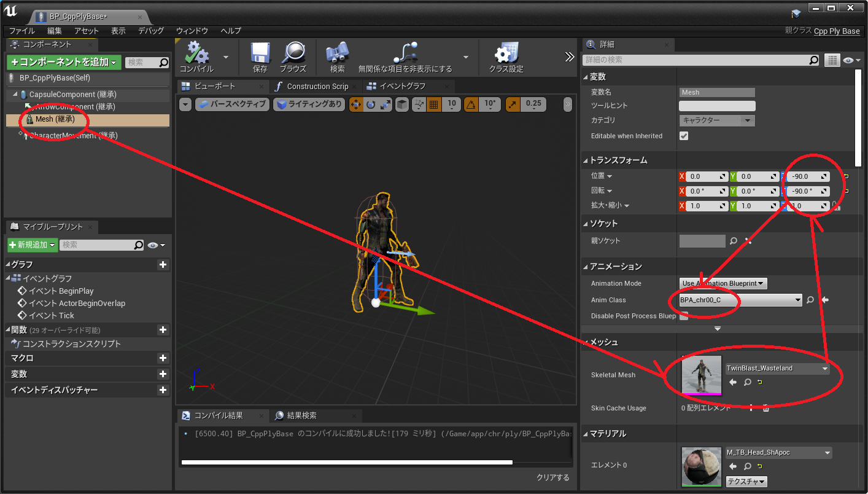Image resolution: width=868 pixels, height=494 pixels.
Task: Open details property matrix grid icon
Action: (832, 60)
